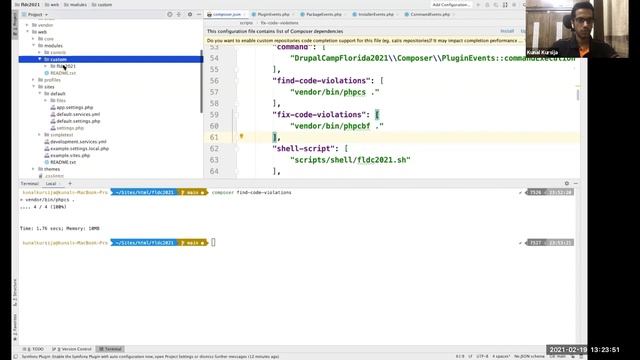Open the Structure tool window stripe

(15, 292)
